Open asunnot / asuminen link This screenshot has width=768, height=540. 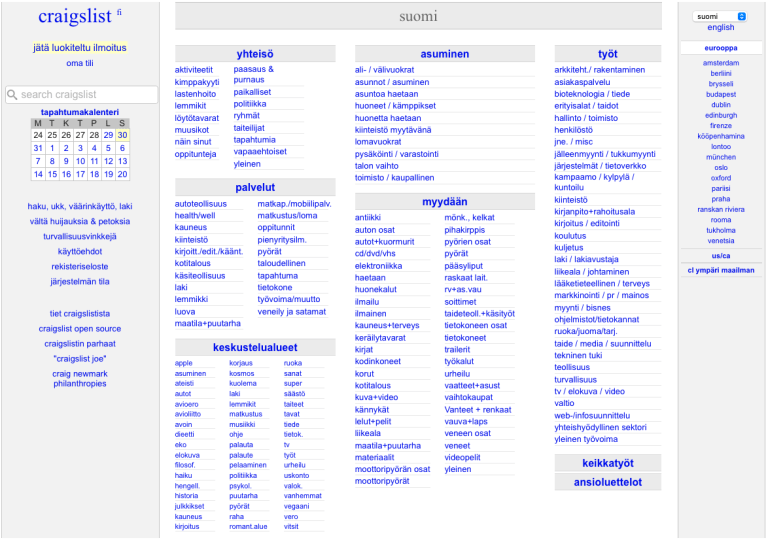pos(392,82)
